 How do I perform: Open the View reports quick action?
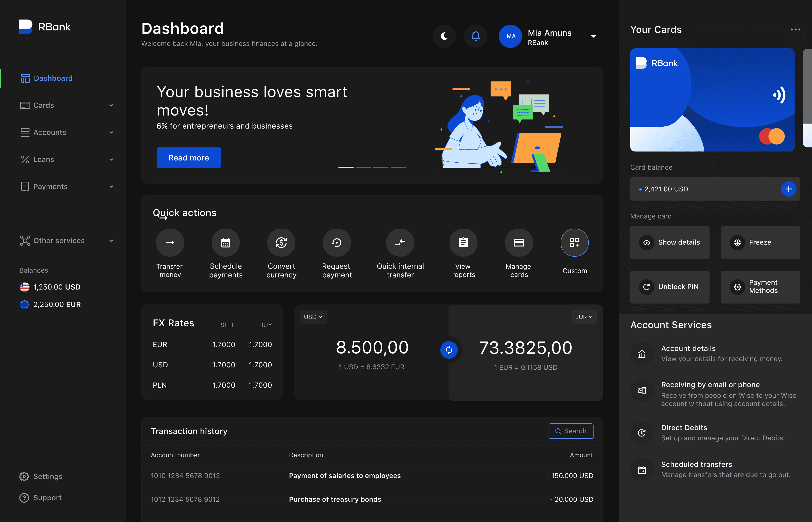pos(463,243)
